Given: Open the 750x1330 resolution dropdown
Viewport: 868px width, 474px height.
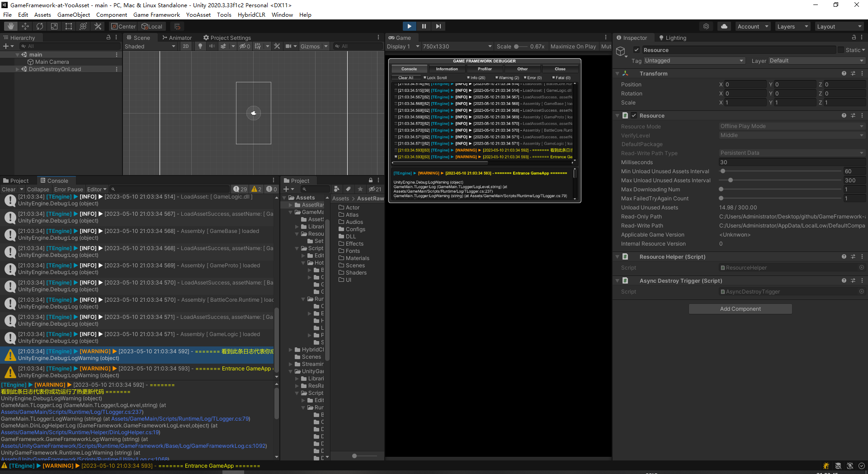Looking at the screenshot, I should [457, 46].
